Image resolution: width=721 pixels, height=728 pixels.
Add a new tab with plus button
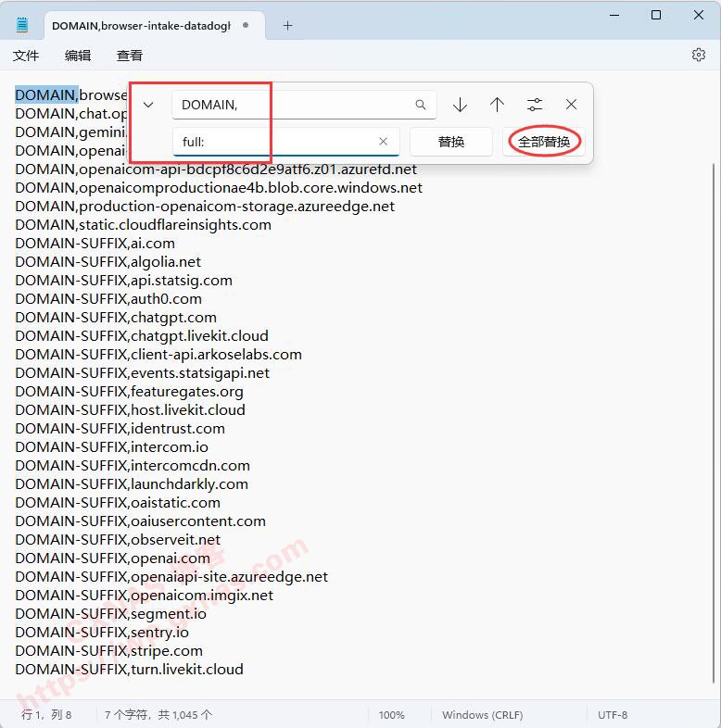tap(287, 25)
